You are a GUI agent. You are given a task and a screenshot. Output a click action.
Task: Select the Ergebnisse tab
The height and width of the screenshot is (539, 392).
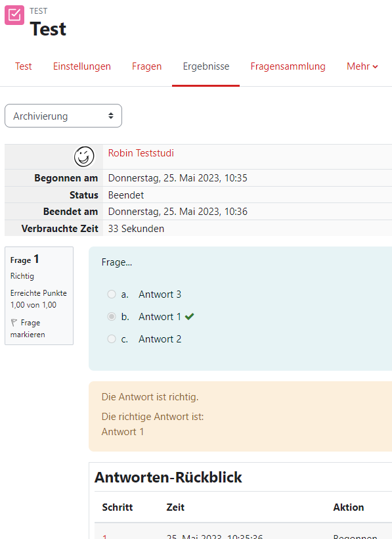point(206,66)
